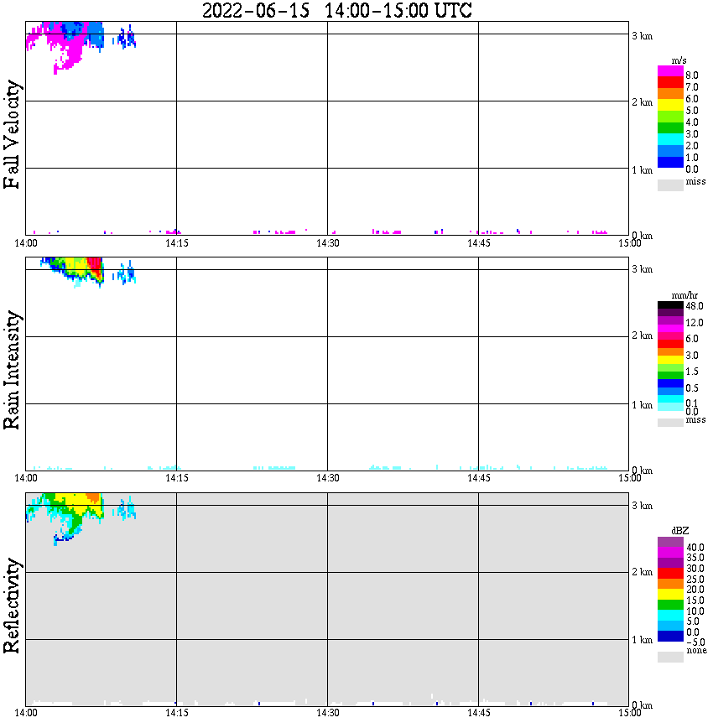Screen dimensions: 713x728
Task: Click the 'Reflectivity' vertical axis label
Action: (x=12, y=606)
